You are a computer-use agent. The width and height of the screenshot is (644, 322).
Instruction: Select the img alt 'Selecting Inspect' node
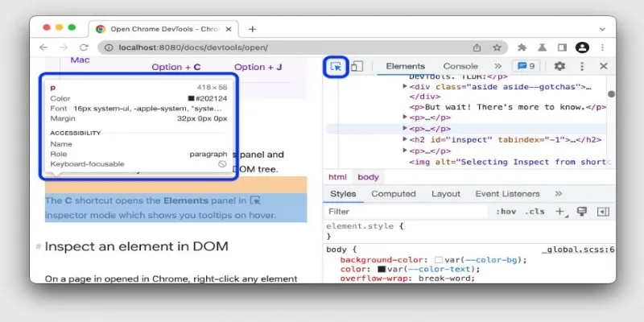coord(510,163)
